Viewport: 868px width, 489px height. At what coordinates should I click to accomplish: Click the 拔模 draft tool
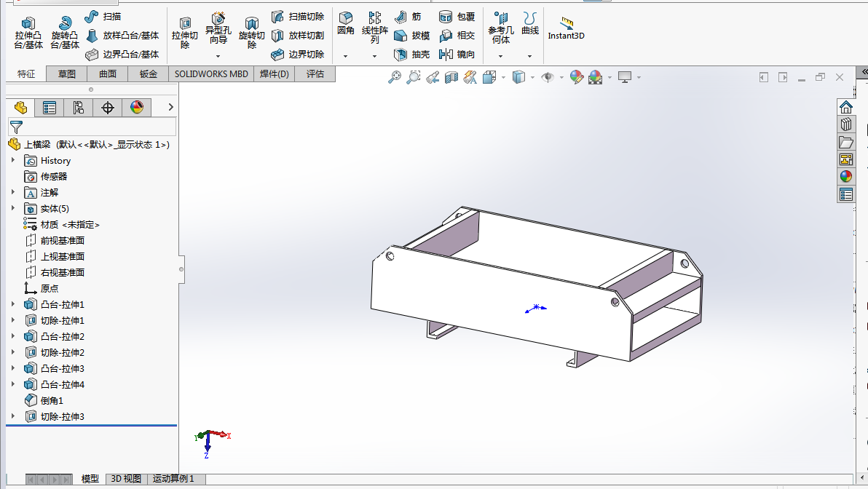(412, 36)
